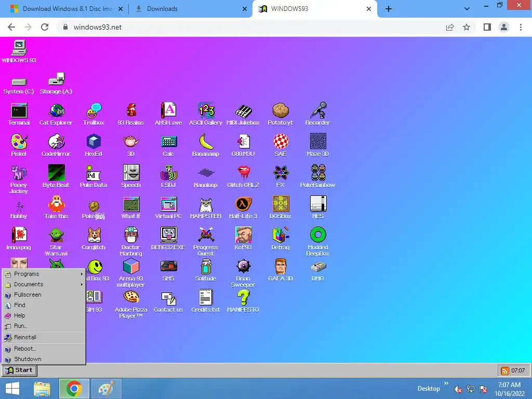532x399 pixels.
Task: Select Help in the Start menu
Action: [44, 315]
